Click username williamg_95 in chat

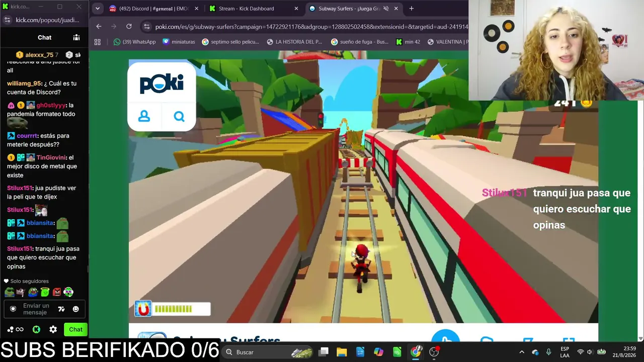tap(24, 83)
